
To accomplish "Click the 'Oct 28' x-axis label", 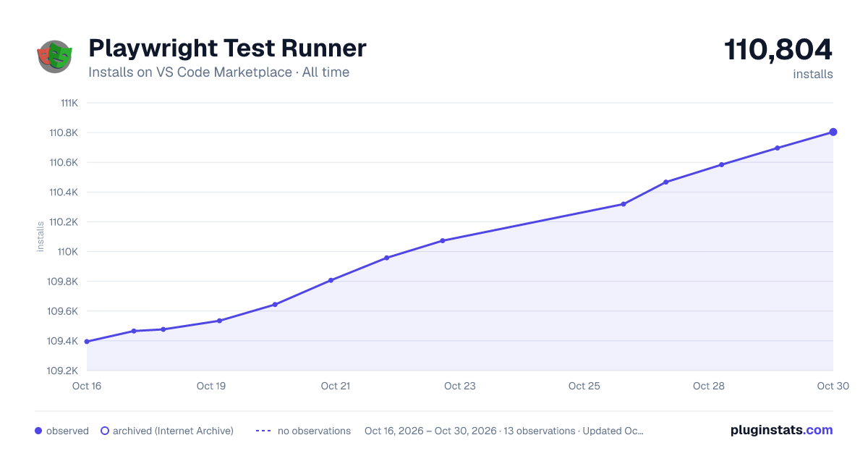I will pos(709,386).
